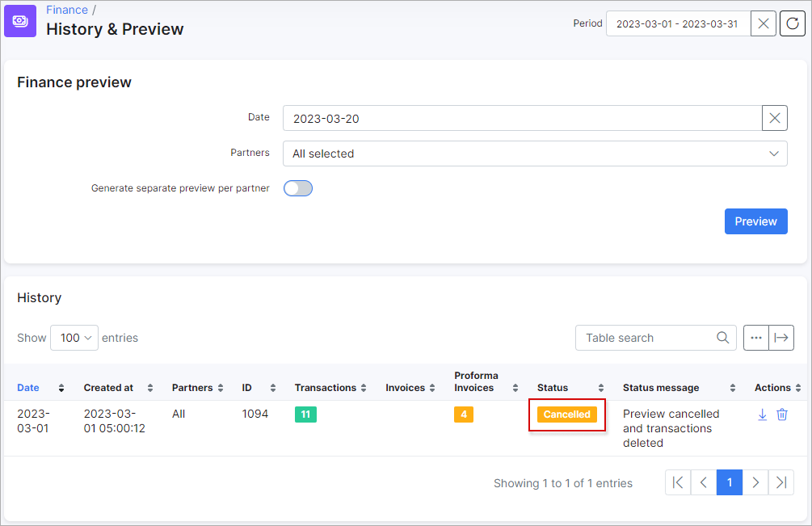The height and width of the screenshot is (526, 812).
Task: Click the Preview button
Action: point(755,221)
